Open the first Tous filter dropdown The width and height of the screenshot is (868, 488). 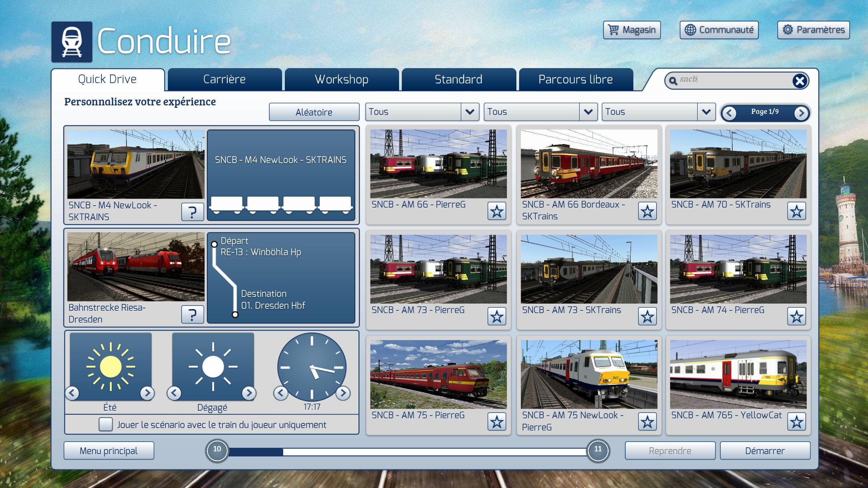click(422, 112)
